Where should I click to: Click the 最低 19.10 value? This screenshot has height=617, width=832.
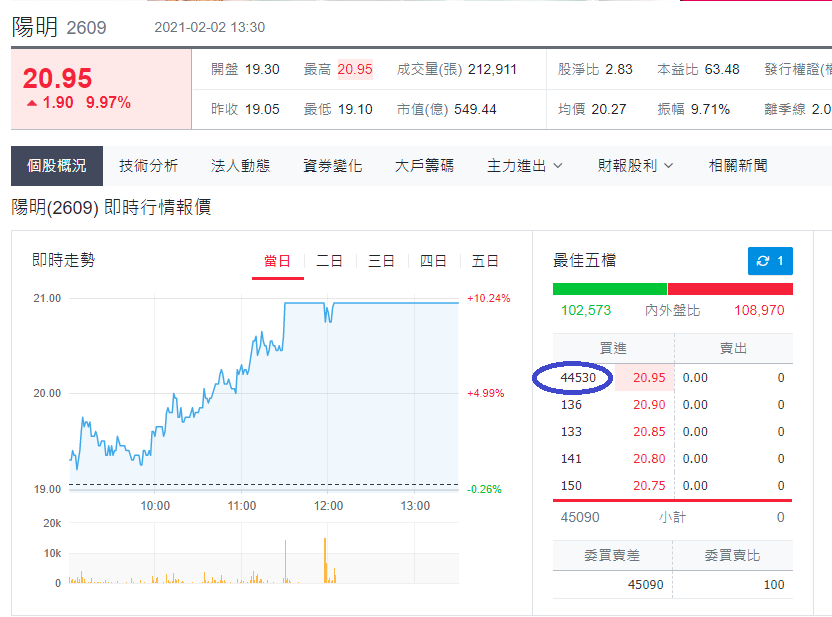coord(355,109)
